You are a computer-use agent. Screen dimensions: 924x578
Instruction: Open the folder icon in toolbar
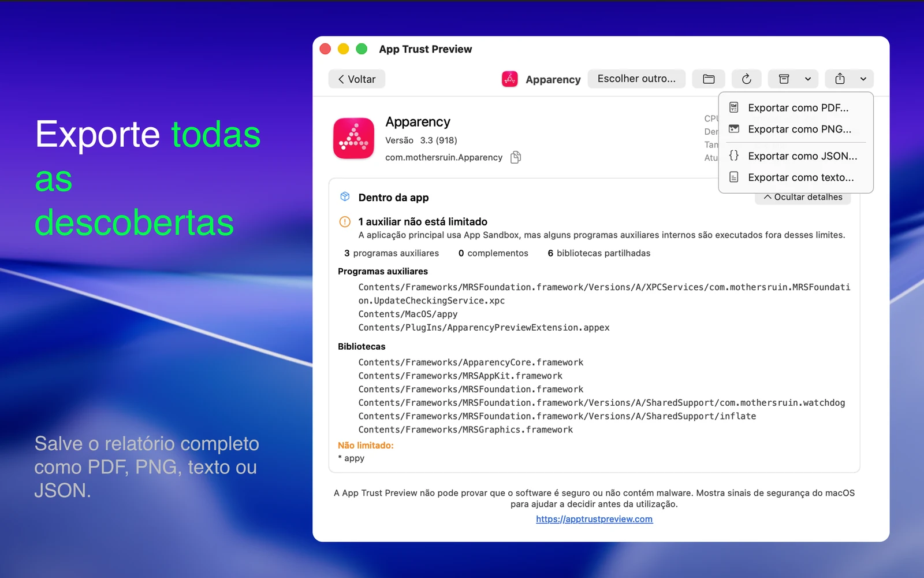[x=709, y=79]
